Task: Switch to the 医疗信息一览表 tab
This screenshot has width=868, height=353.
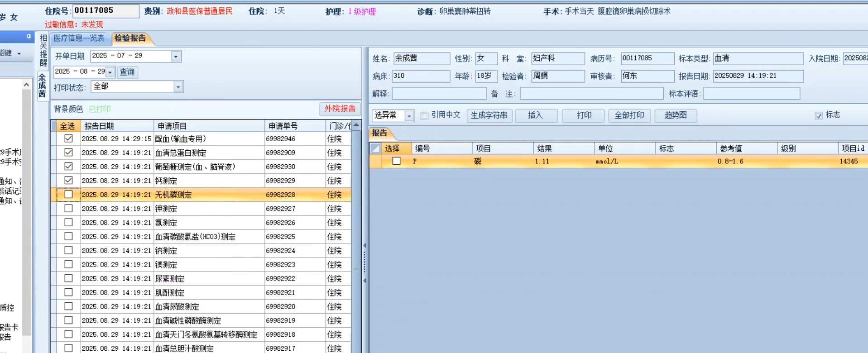Action: [79, 38]
